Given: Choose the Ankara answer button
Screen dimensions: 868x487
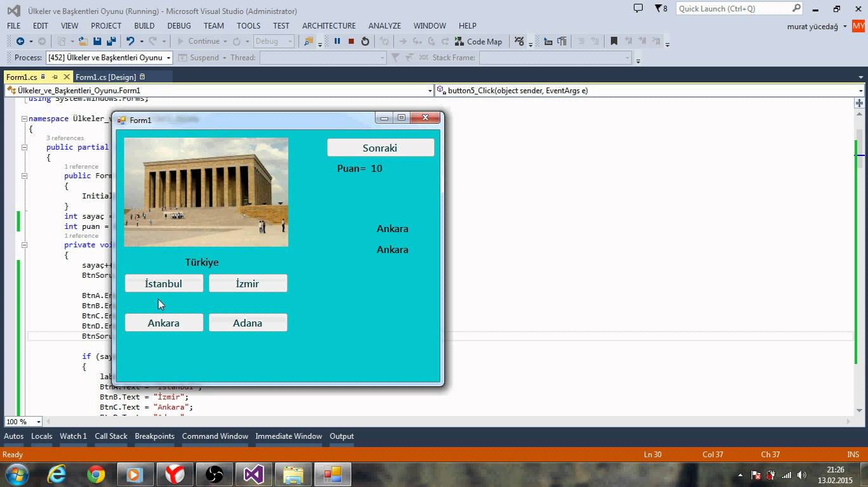Looking at the screenshot, I should [x=164, y=323].
